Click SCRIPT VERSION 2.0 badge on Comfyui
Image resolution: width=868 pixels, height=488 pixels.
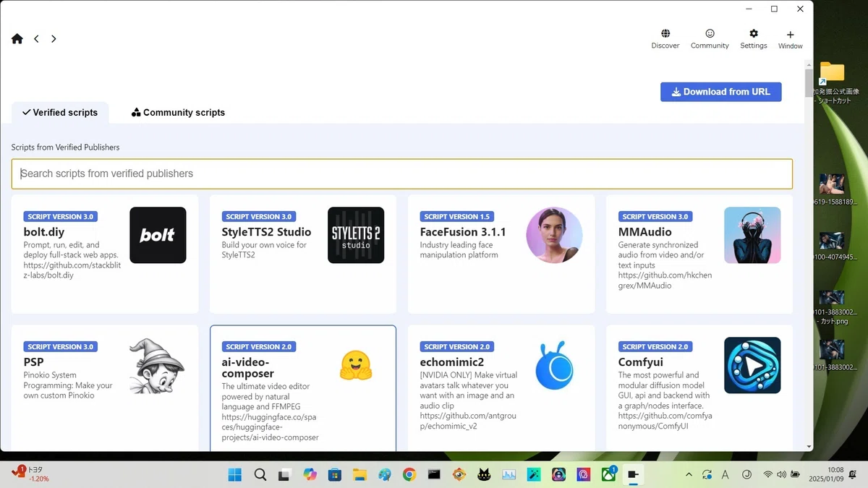click(x=655, y=346)
